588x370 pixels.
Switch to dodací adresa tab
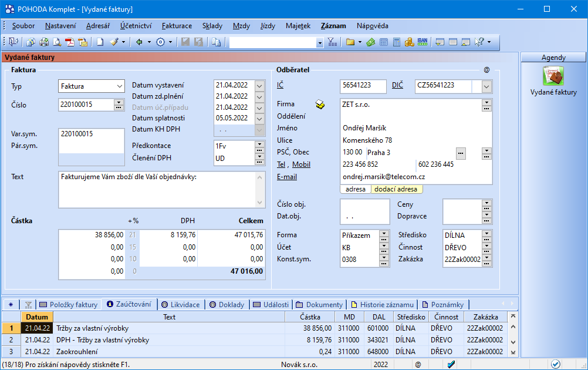pyautogui.click(x=396, y=189)
